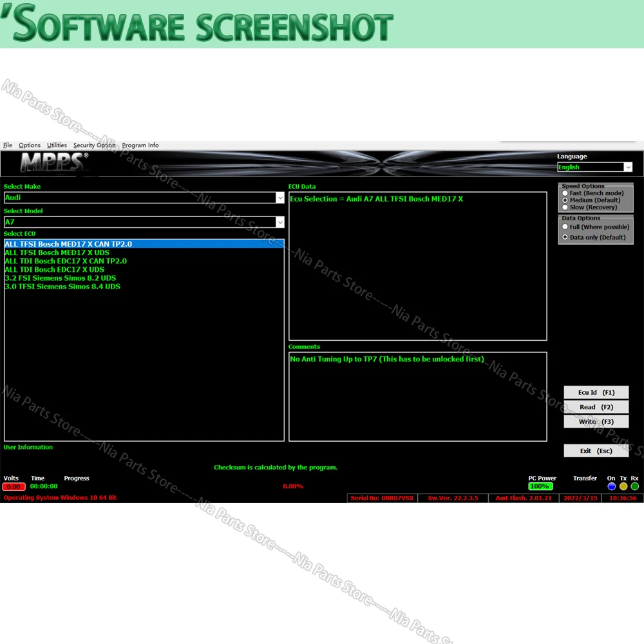Image resolution: width=644 pixels, height=644 pixels.
Task: Select ALL TFSI Bosch MED17 X UDS
Action: [144, 252]
